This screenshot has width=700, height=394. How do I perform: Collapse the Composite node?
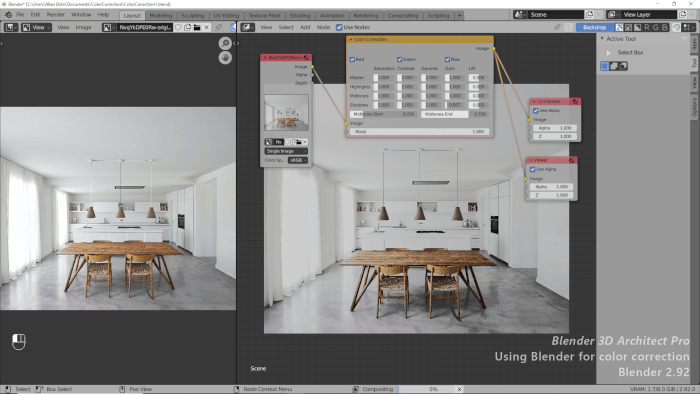[x=534, y=101]
